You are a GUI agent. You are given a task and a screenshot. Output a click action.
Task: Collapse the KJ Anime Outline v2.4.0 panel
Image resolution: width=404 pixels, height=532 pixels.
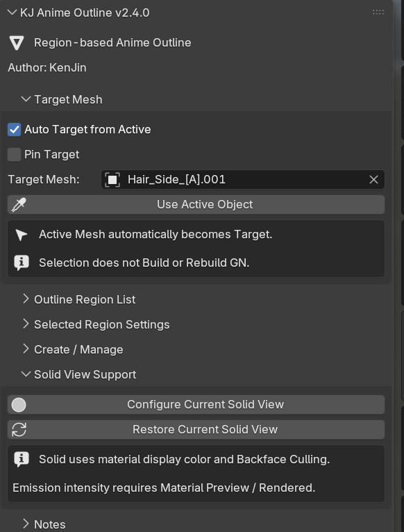12,13
